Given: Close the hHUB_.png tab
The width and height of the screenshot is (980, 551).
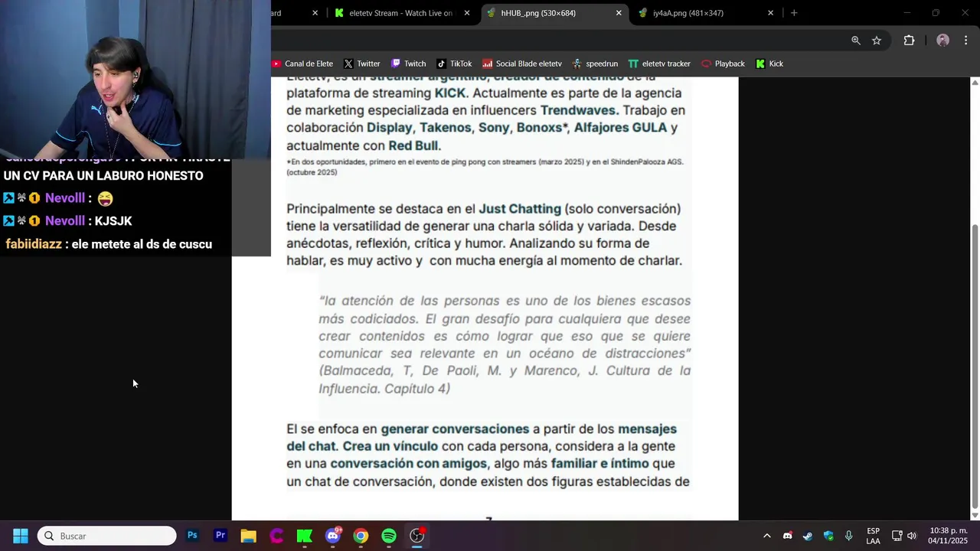Looking at the screenshot, I should pos(619,13).
